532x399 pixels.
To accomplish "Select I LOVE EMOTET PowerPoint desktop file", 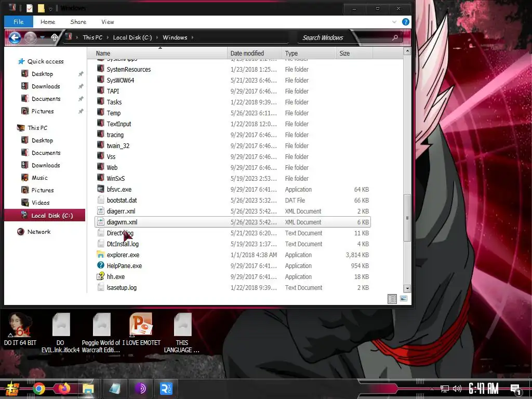I will tap(141, 329).
